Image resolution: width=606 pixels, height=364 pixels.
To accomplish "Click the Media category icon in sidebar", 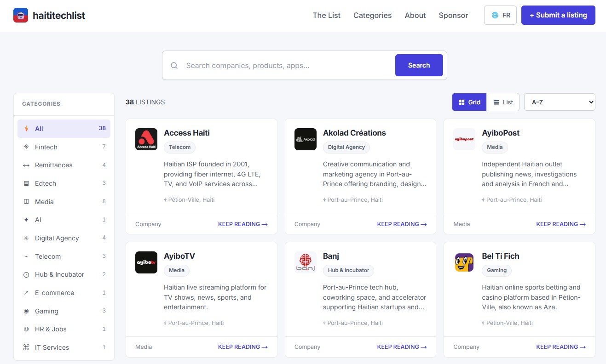I will [x=26, y=202].
